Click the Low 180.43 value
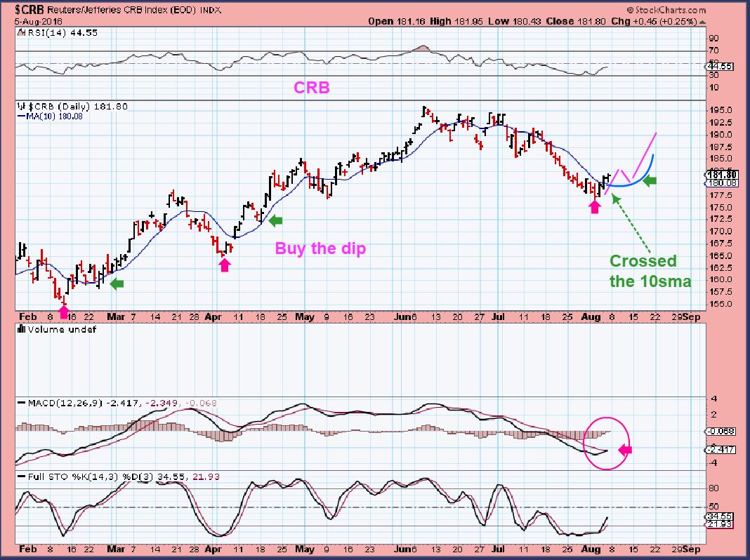Screen dimensions: 750x560 tap(515, 22)
